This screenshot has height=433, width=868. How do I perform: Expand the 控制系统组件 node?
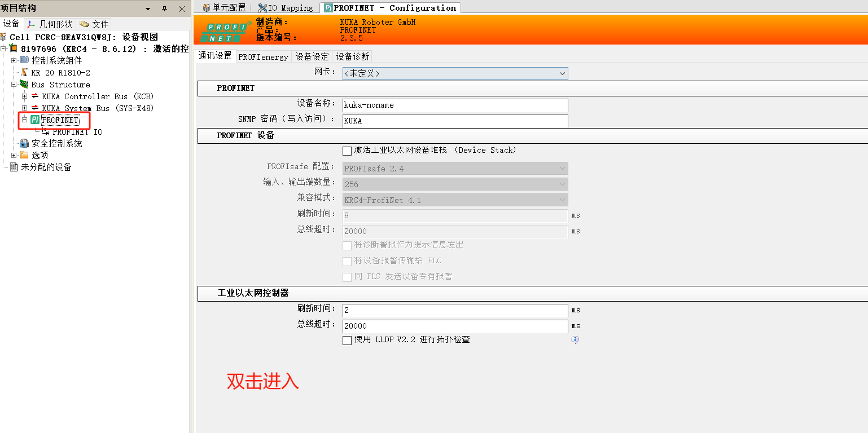[x=14, y=60]
